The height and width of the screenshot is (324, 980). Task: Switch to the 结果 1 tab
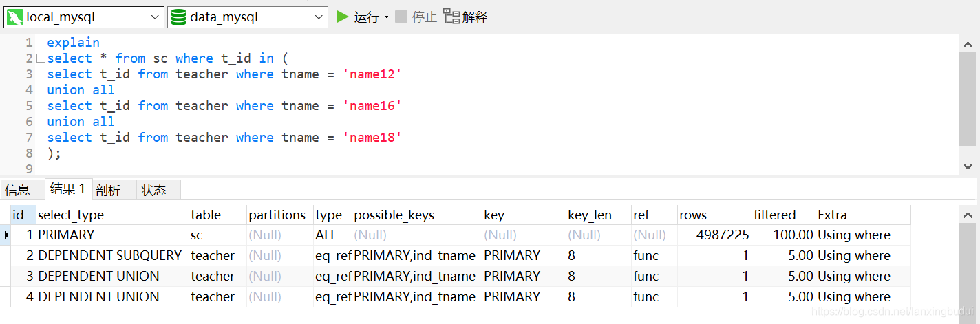point(68,188)
